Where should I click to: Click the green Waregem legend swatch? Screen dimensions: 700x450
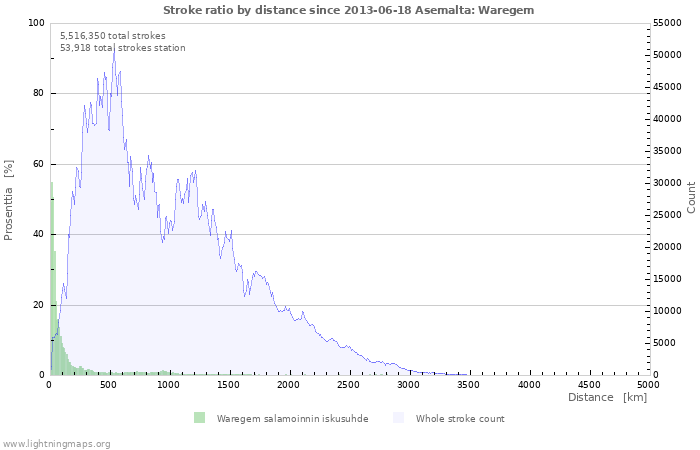199,418
